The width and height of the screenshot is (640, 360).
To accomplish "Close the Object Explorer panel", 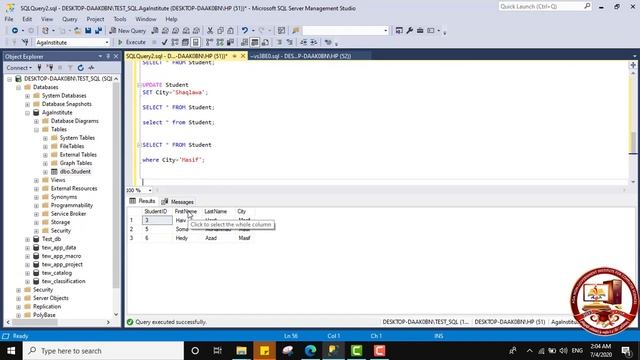I will [116, 56].
